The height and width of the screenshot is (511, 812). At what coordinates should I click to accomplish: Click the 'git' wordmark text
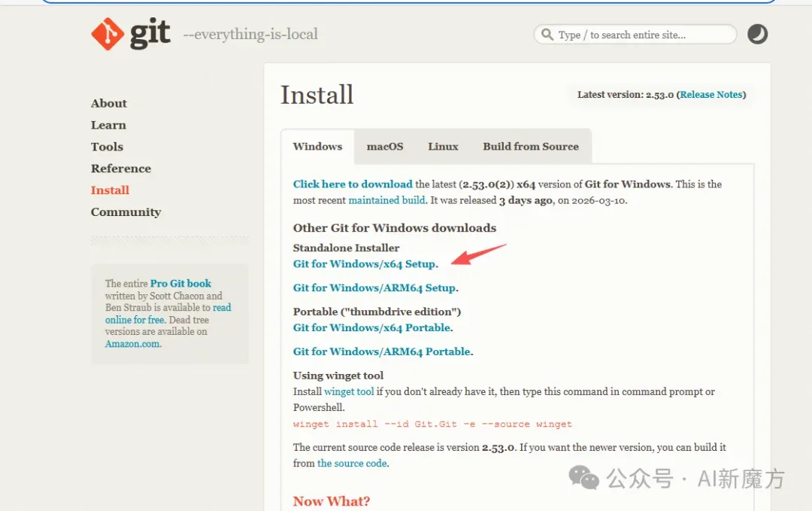[150, 33]
